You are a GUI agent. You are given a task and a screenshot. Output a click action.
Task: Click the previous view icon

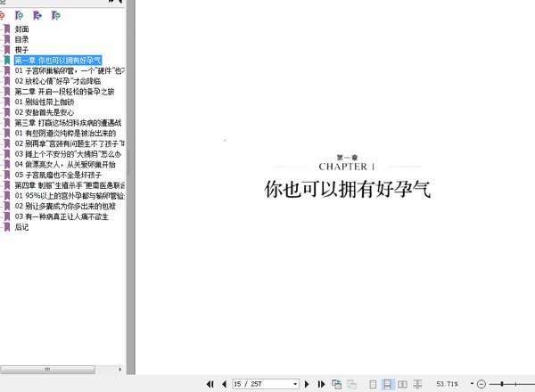pos(336,384)
